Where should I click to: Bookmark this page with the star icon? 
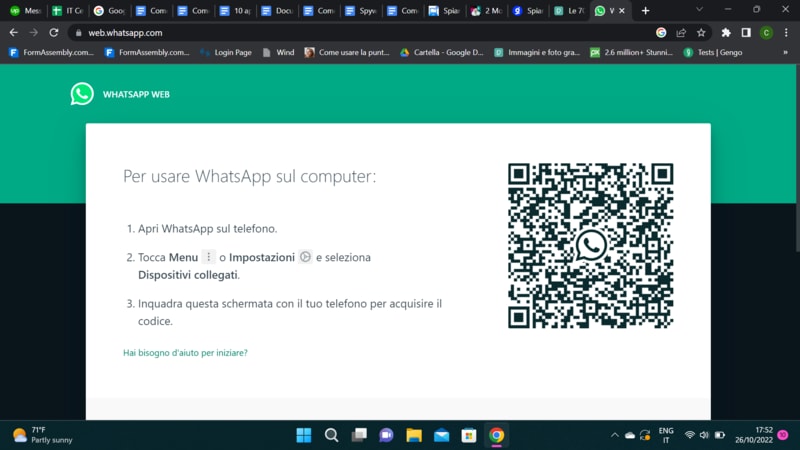(701, 32)
